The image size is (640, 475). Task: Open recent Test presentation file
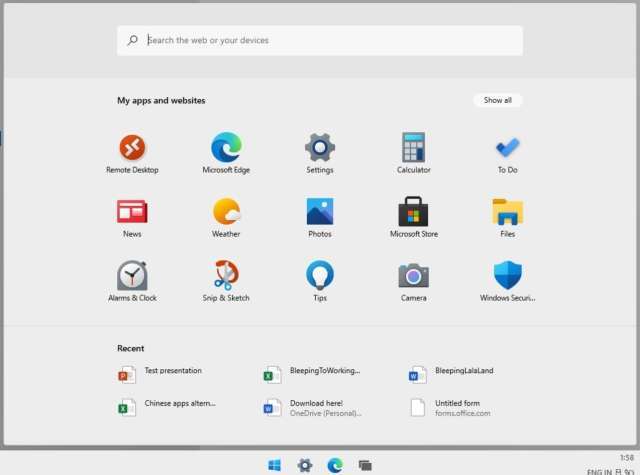pos(159,374)
